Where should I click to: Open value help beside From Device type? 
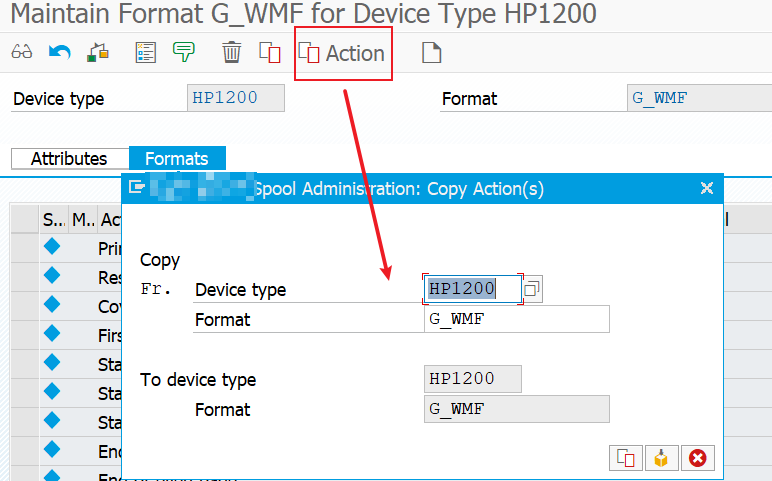click(532, 289)
